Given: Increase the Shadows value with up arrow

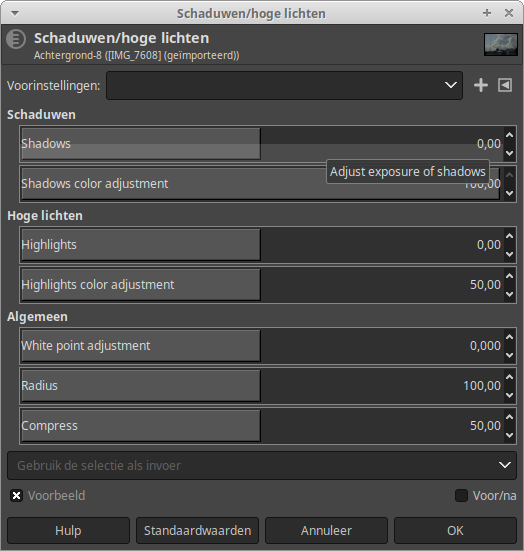Looking at the screenshot, I should point(510,135).
